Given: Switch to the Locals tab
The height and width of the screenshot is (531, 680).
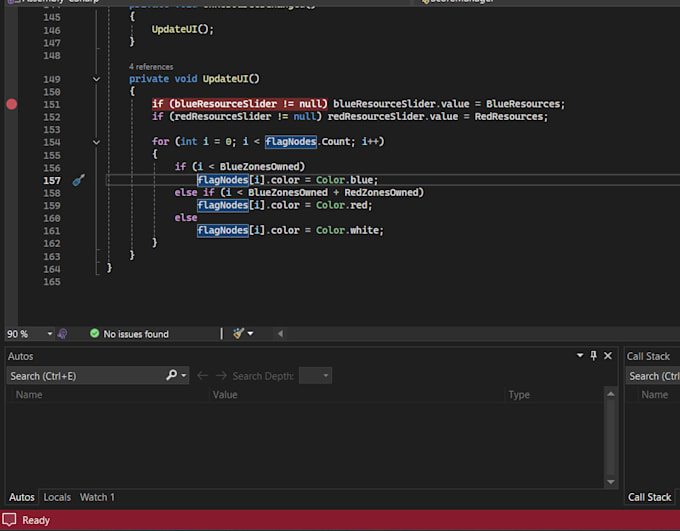Looking at the screenshot, I should tap(57, 497).
